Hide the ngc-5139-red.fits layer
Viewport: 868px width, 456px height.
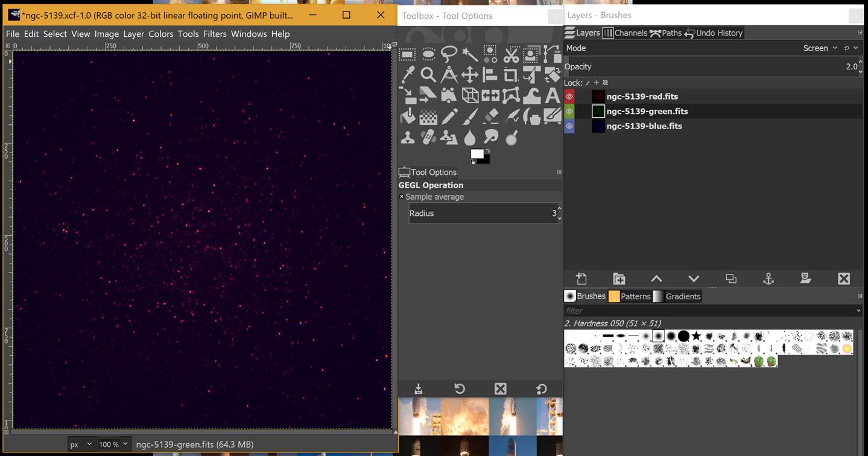click(x=569, y=97)
